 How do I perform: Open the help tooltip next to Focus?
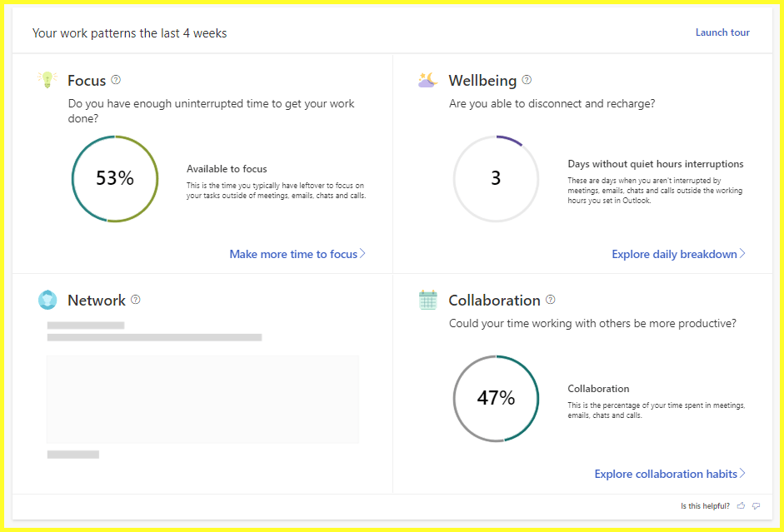tap(116, 80)
